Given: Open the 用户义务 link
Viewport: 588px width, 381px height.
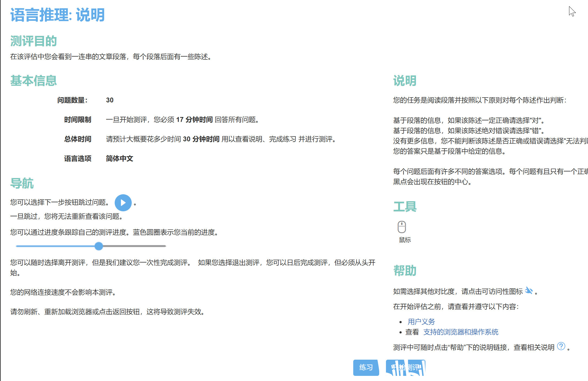Looking at the screenshot, I should click(421, 322).
